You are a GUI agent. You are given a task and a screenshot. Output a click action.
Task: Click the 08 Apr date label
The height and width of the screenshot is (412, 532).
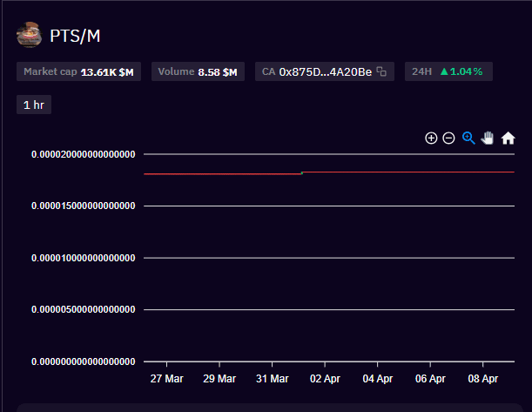click(483, 379)
